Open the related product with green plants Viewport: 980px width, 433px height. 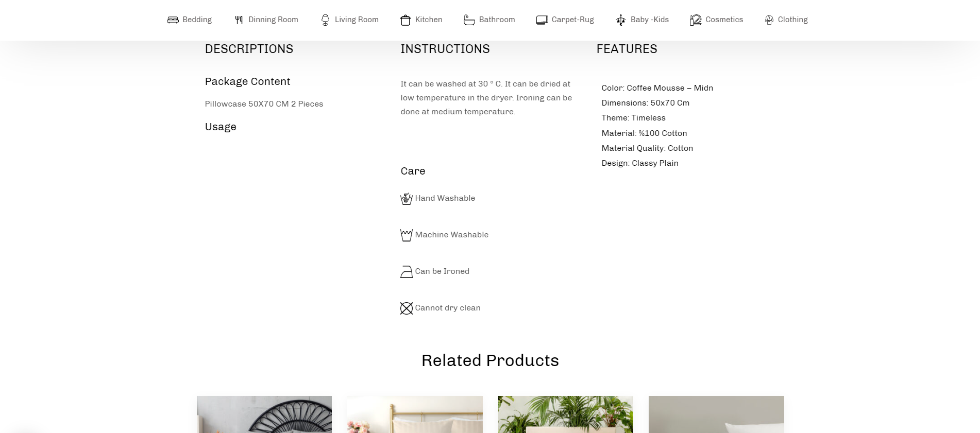[565, 414]
